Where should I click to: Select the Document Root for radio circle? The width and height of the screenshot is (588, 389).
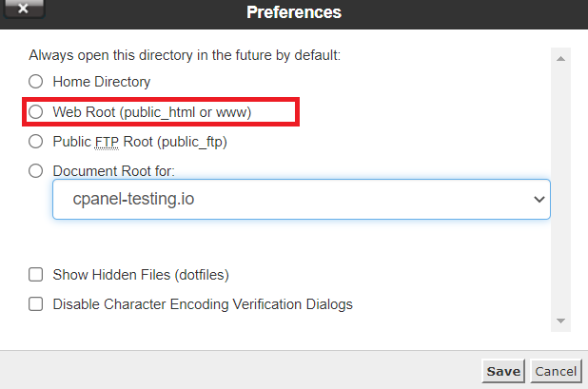(36, 171)
